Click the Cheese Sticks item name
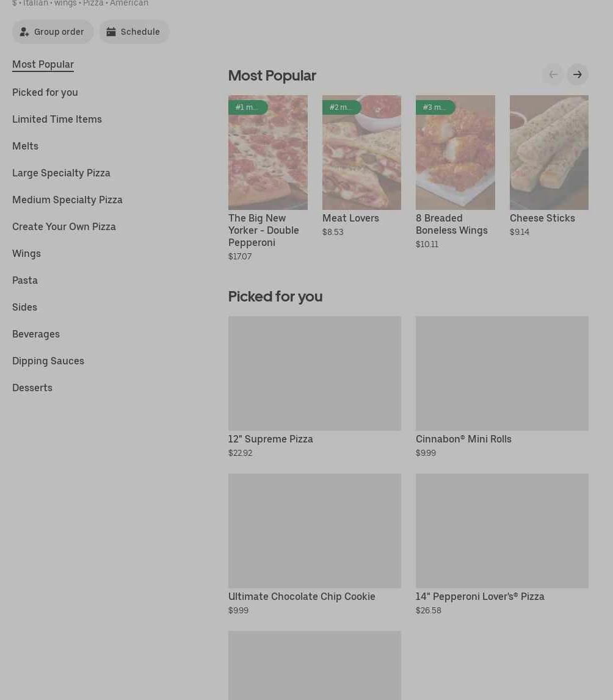613x700 pixels. point(542,218)
